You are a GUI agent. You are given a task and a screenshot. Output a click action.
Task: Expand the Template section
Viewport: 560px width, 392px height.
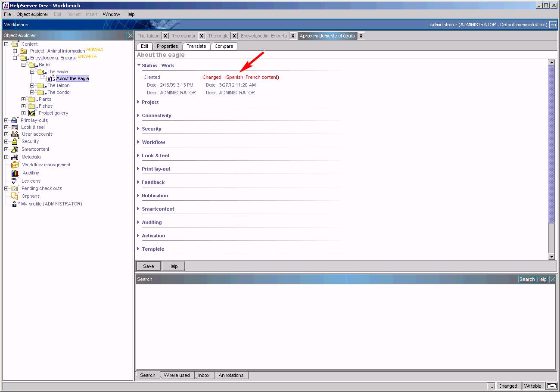click(138, 249)
